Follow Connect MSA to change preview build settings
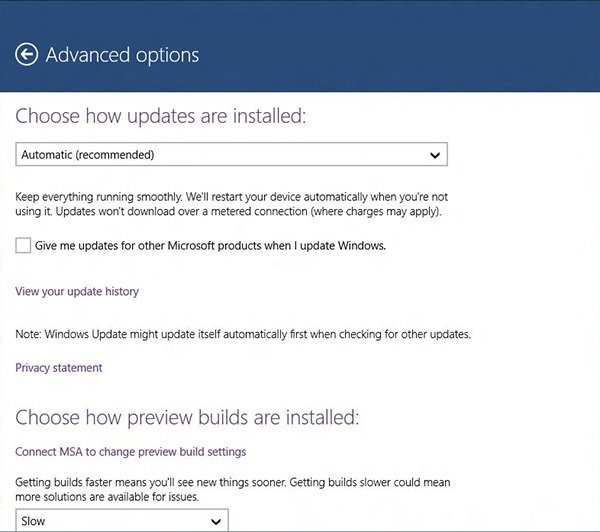Viewport: 600px width, 532px height. 130,452
